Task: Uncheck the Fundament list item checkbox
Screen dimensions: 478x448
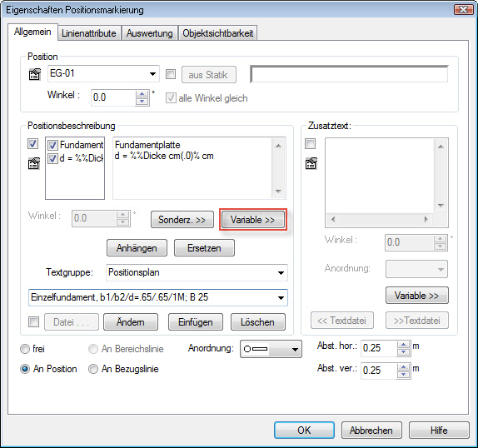Action: 52,146
